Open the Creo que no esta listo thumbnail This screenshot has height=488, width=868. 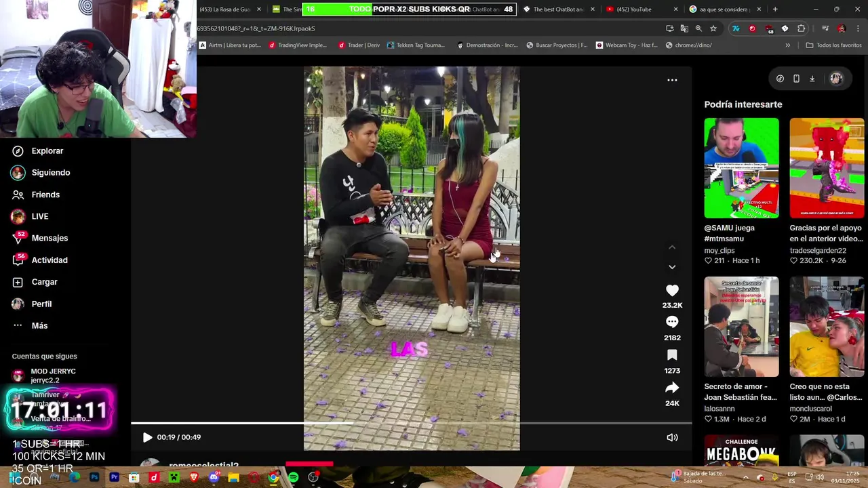point(827,327)
